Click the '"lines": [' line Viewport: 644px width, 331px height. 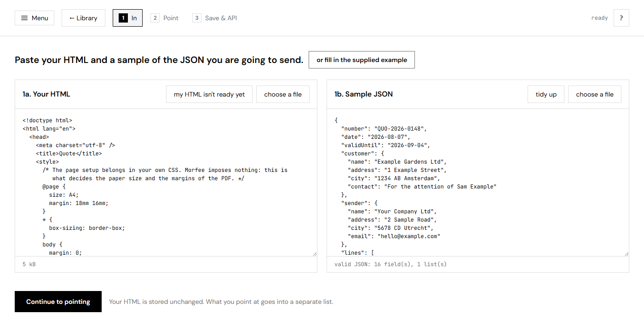pyautogui.click(x=357, y=253)
